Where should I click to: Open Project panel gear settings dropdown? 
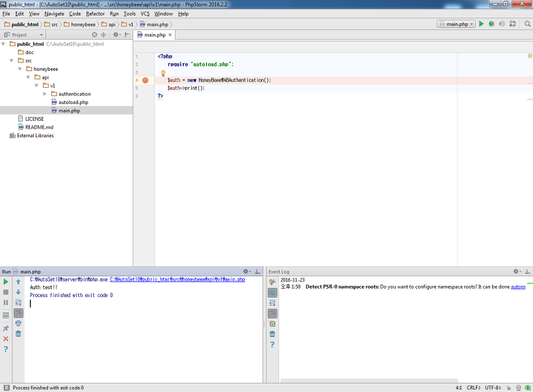[x=116, y=34]
